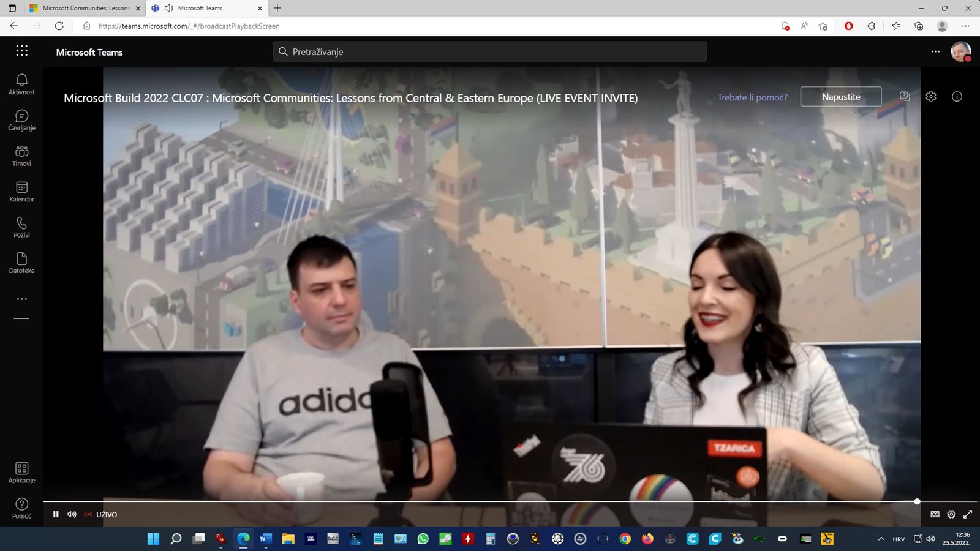
Task: Open system volume control in tray
Action: (930, 539)
